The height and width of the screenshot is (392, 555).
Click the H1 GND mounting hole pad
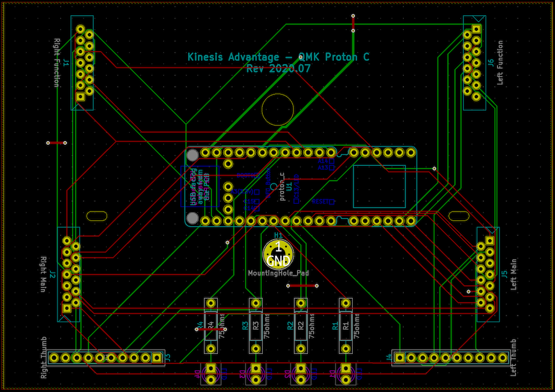click(278, 254)
